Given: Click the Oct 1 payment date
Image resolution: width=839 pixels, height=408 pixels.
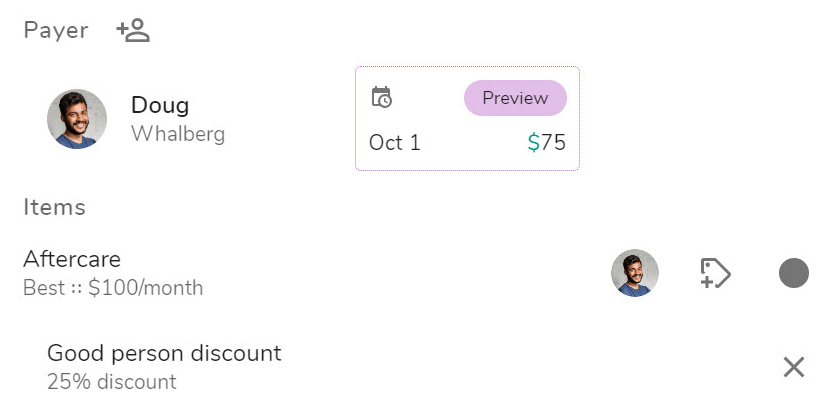Looking at the screenshot, I should pyautogui.click(x=395, y=143).
